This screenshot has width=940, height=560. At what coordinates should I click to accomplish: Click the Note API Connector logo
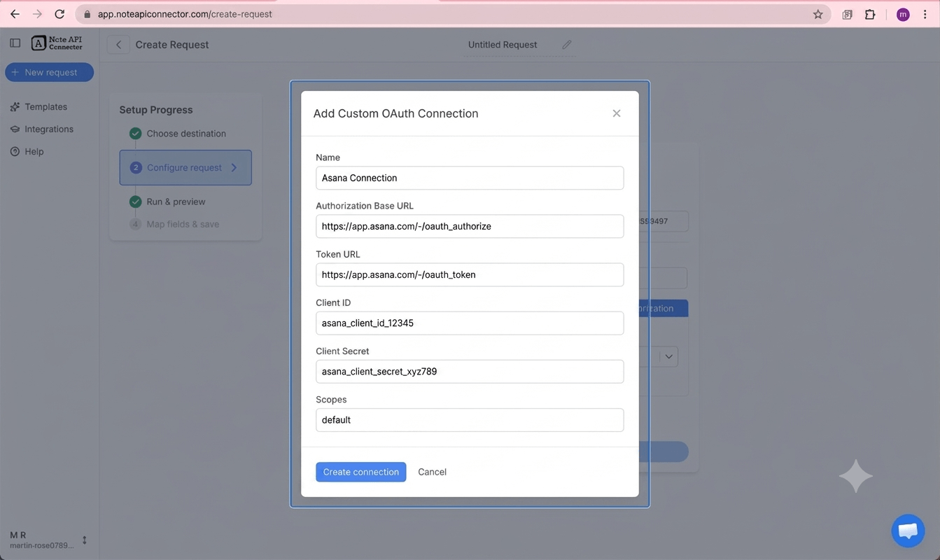click(57, 43)
